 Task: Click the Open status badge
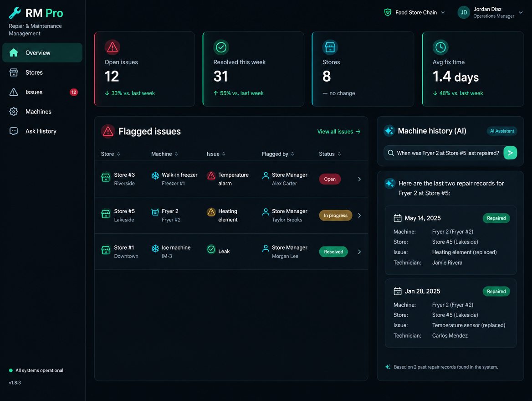tap(330, 179)
